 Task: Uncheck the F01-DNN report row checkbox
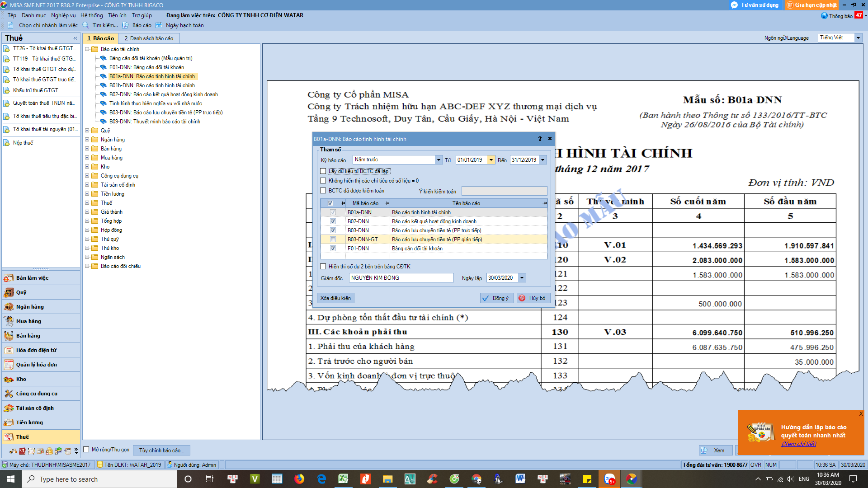[x=333, y=249]
